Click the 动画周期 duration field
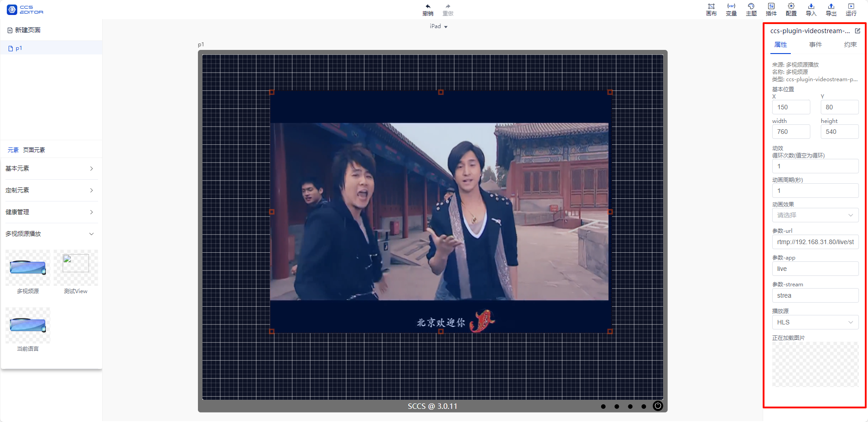 pyautogui.click(x=815, y=191)
